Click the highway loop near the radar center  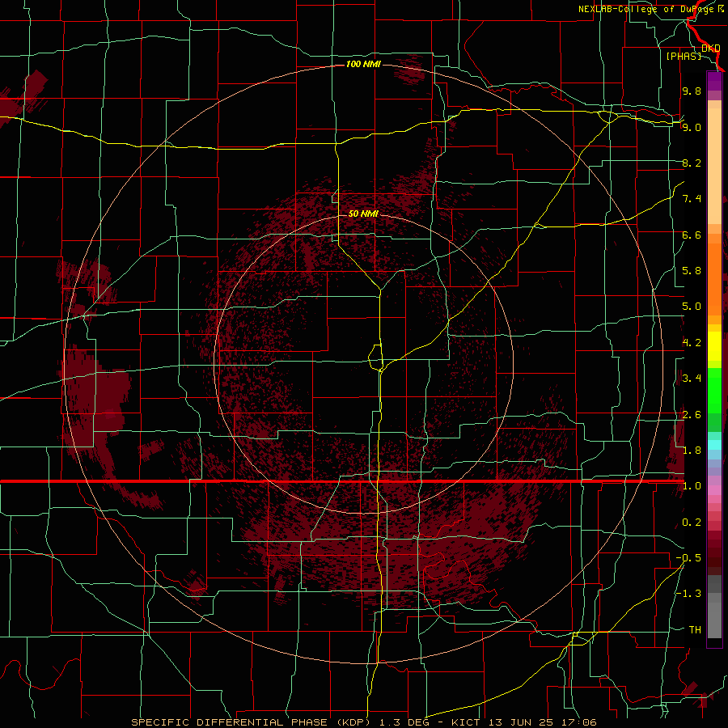coord(375,358)
